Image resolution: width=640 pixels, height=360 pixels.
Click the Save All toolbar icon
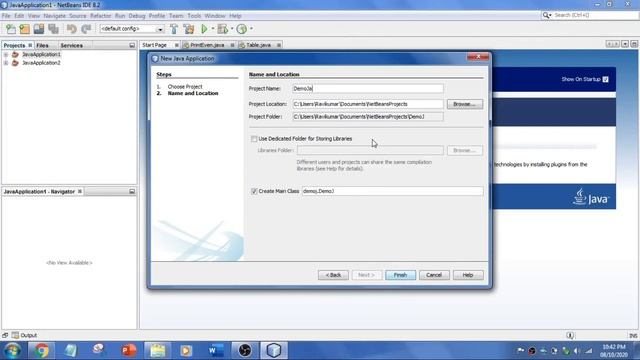click(53, 29)
